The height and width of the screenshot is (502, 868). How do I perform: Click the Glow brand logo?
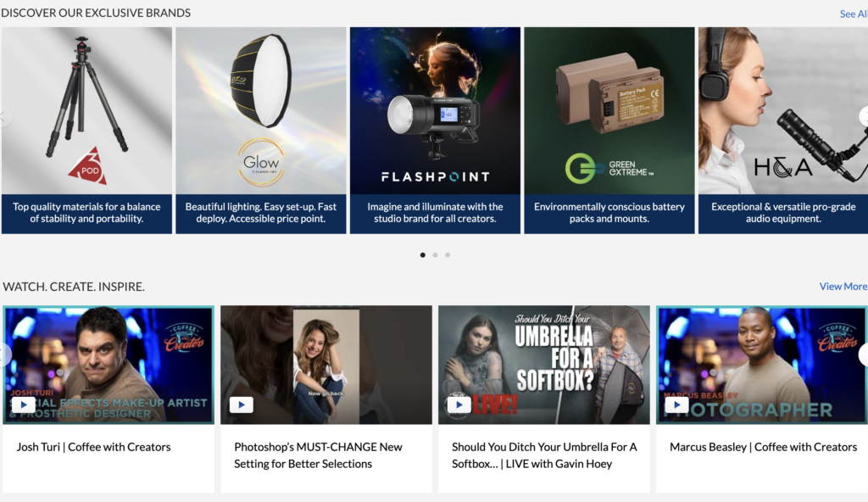click(x=261, y=162)
